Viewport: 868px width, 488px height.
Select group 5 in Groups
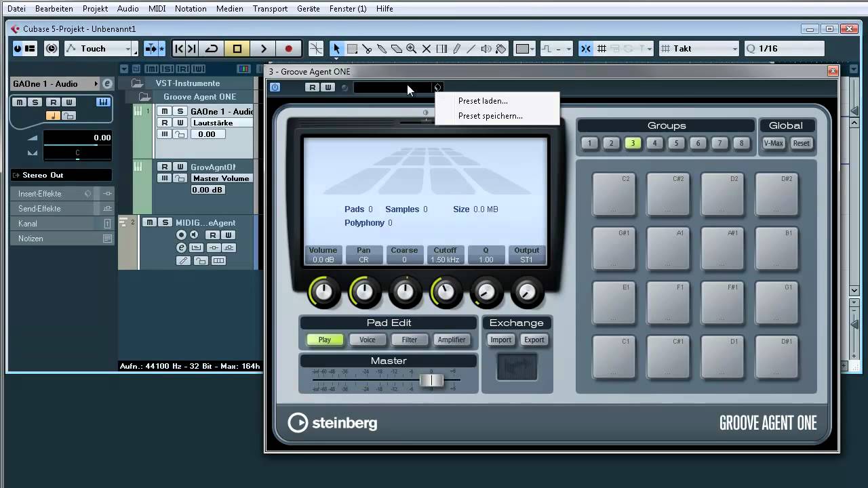click(x=676, y=143)
